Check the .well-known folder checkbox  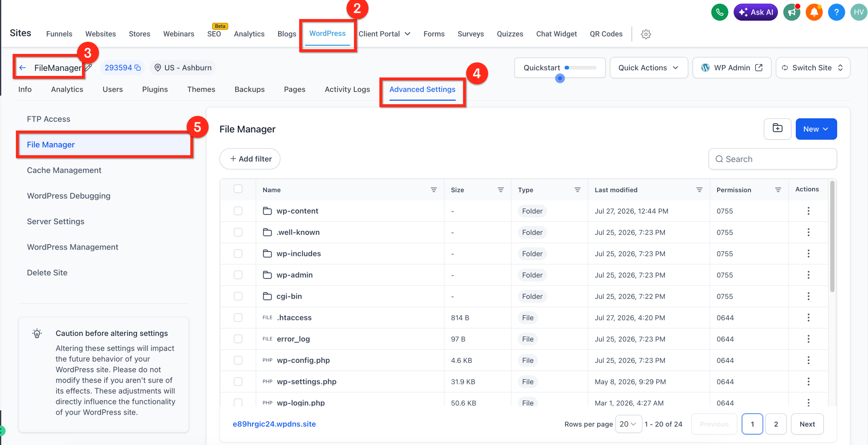click(x=238, y=232)
